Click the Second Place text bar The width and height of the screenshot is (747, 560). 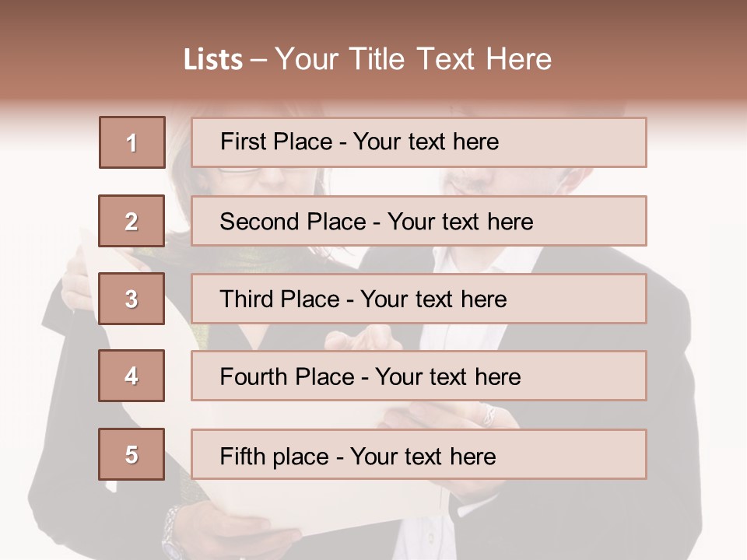(419, 221)
